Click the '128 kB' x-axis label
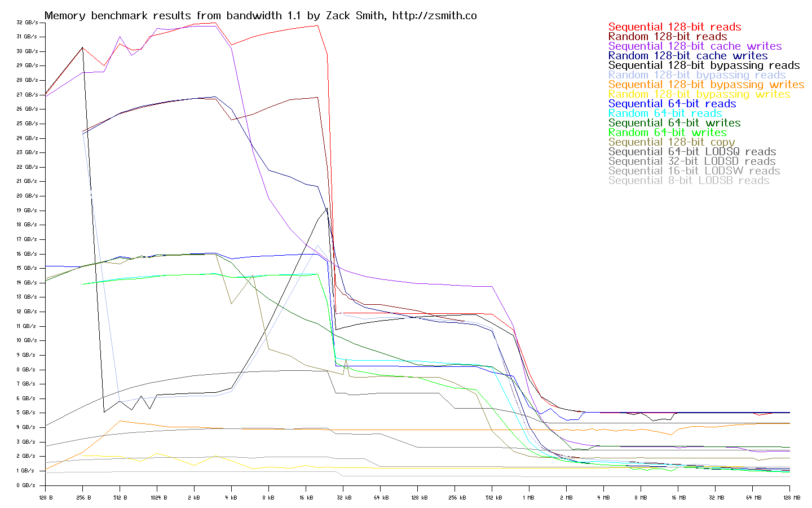 coord(418,498)
